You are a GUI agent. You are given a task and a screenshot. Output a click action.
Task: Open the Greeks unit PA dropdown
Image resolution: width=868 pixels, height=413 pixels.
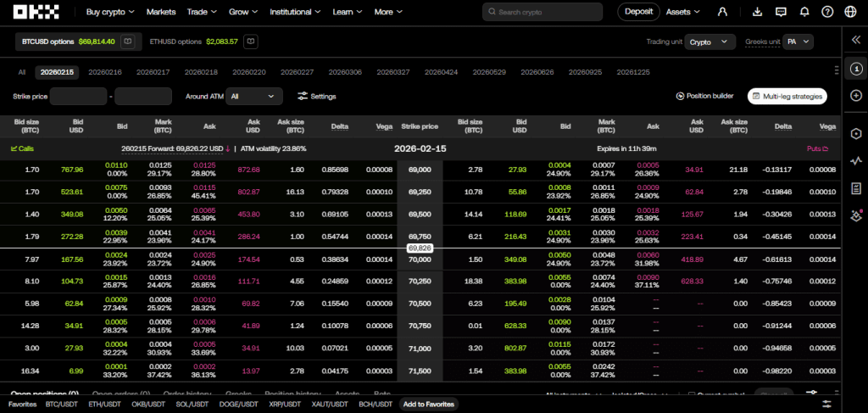click(x=798, y=42)
